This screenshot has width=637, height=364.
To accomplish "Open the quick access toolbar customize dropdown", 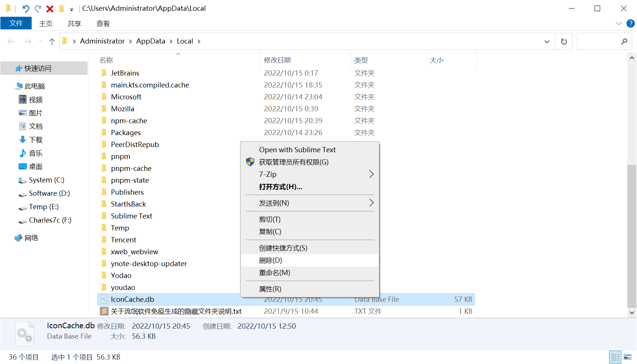I will 71,9.
